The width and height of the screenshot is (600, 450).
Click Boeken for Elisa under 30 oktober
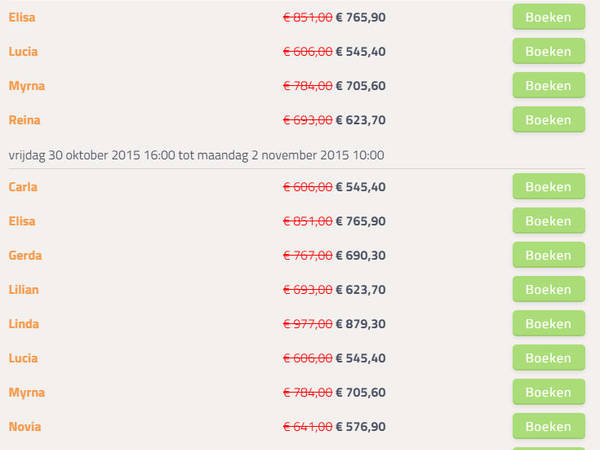(x=549, y=220)
